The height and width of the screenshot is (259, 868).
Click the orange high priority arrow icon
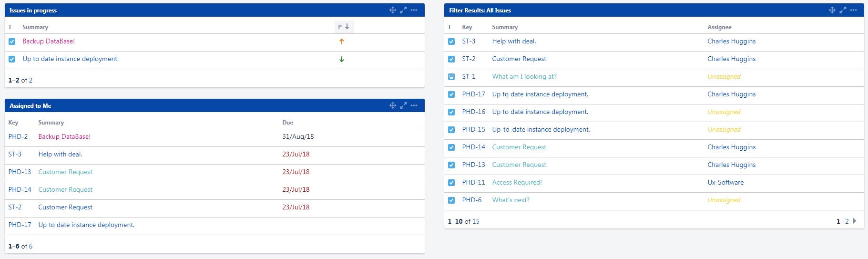tap(341, 41)
